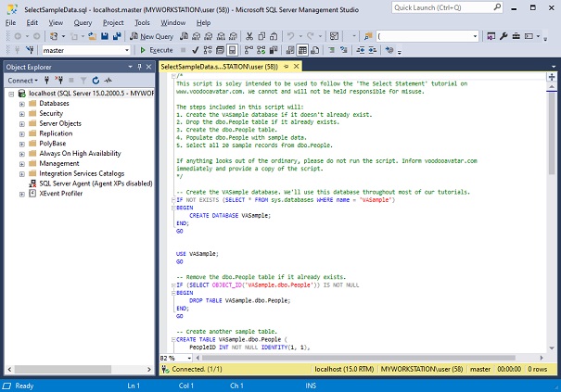This screenshot has height=392, width=561.
Task: Select the Management folder in tree
Action: pos(59,163)
